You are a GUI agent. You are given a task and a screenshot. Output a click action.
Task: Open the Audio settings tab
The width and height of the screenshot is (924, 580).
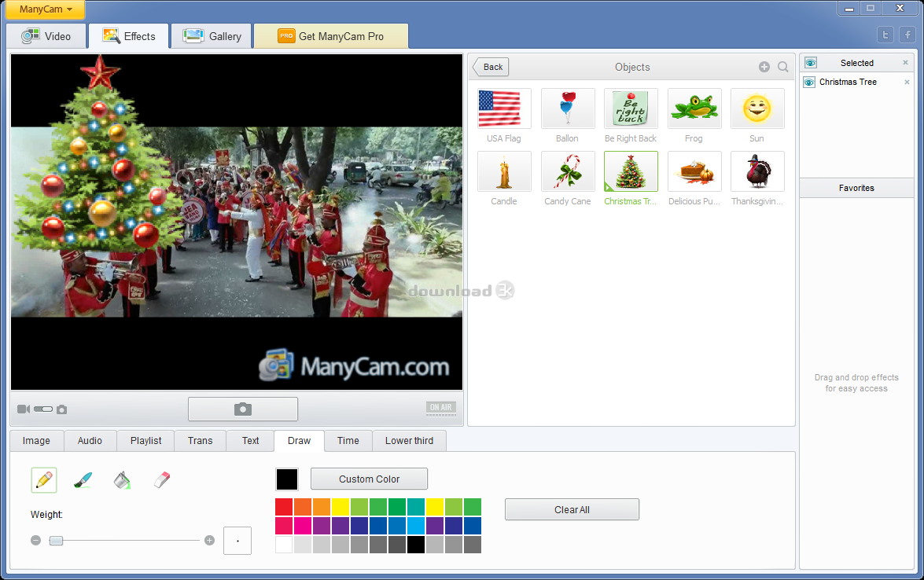90,440
